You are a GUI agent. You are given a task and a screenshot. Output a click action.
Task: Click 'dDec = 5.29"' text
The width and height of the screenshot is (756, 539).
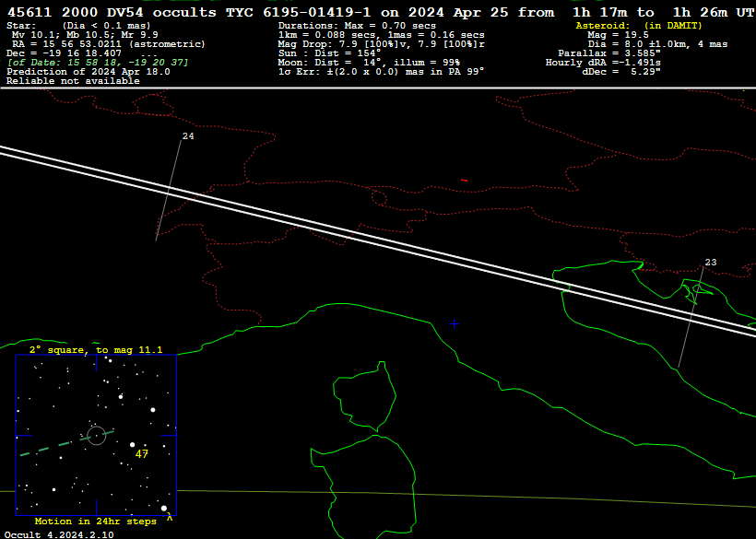[621, 71]
